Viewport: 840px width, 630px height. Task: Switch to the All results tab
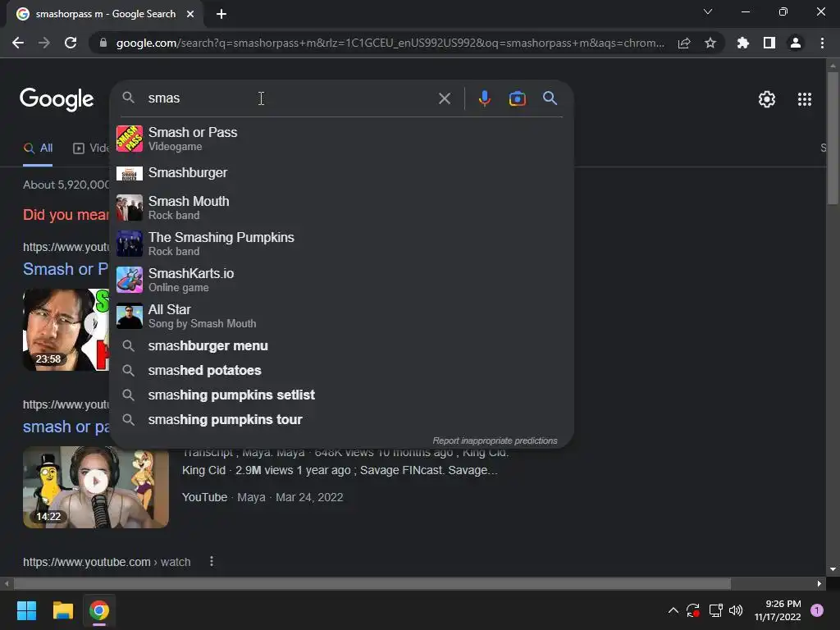[x=38, y=148]
